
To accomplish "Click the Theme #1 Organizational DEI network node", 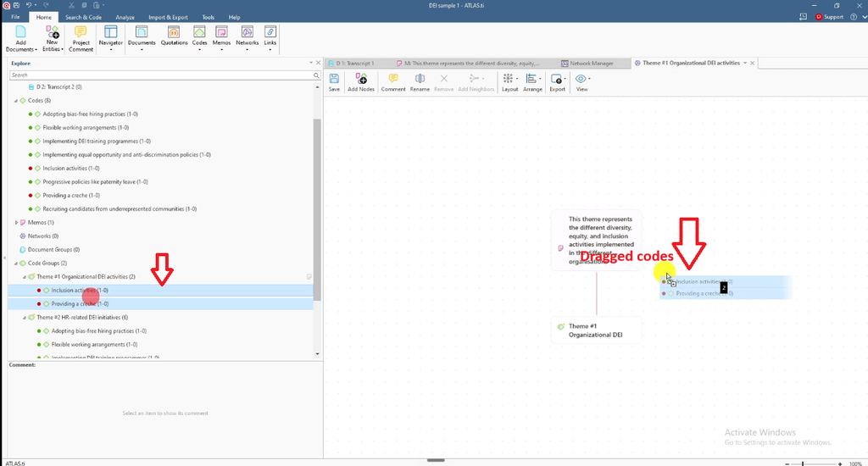I will (596, 330).
